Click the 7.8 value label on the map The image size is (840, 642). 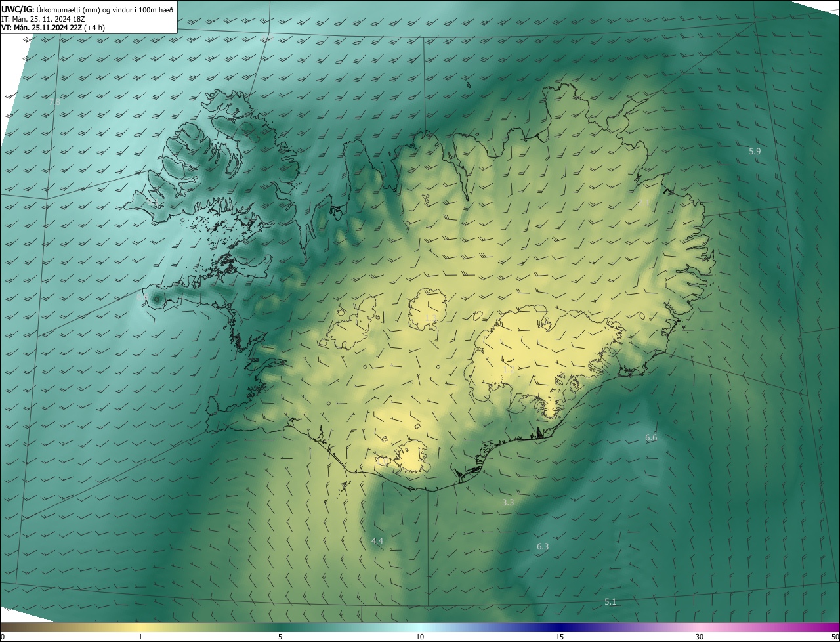pyautogui.click(x=54, y=102)
